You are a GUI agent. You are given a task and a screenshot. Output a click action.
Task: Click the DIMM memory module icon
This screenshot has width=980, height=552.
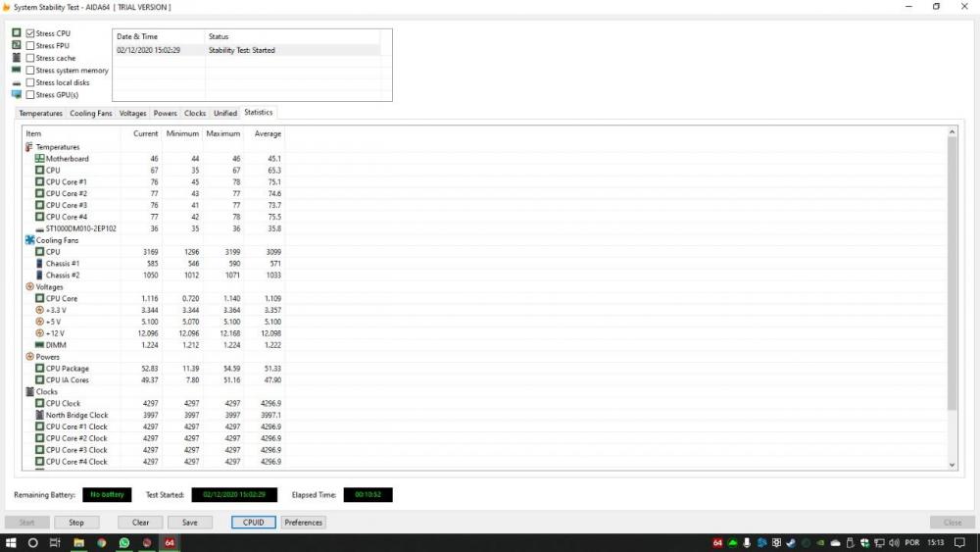point(39,345)
